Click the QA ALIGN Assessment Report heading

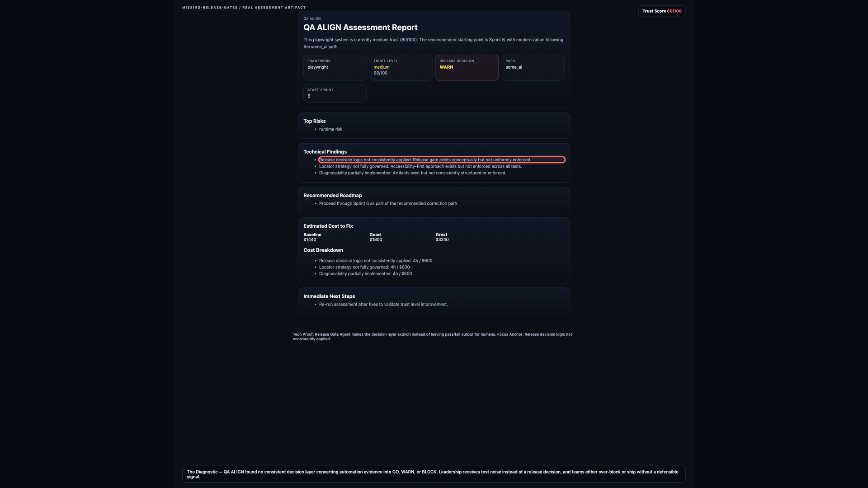pyautogui.click(x=360, y=28)
